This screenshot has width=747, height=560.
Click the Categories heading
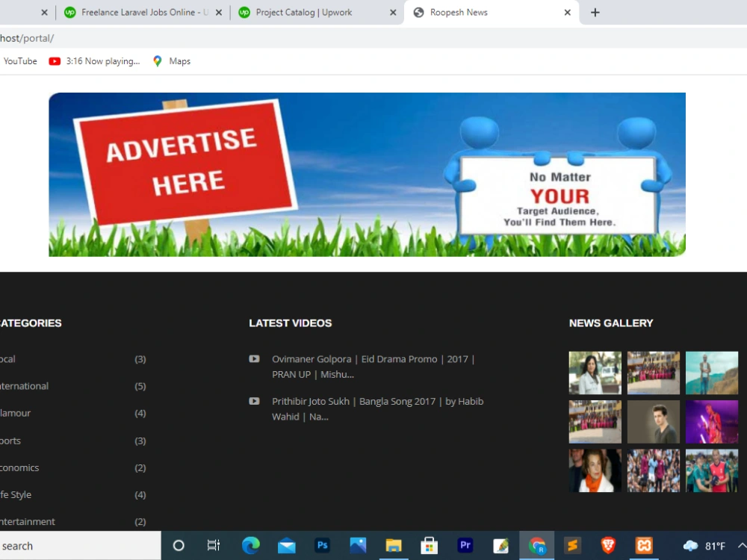pos(31,323)
